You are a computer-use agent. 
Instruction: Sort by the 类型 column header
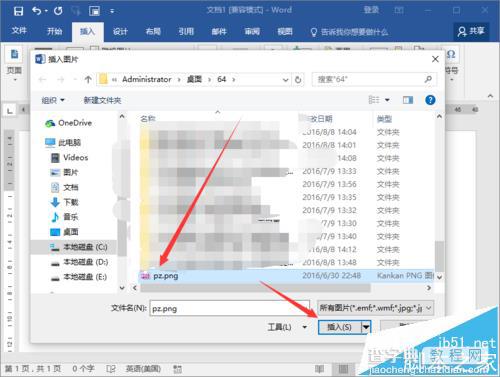(384, 119)
